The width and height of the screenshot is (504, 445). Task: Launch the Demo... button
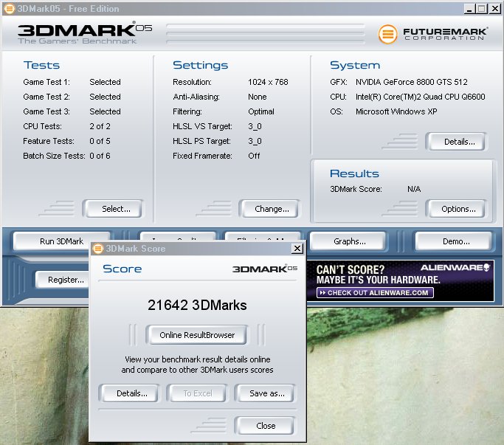coord(454,241)
